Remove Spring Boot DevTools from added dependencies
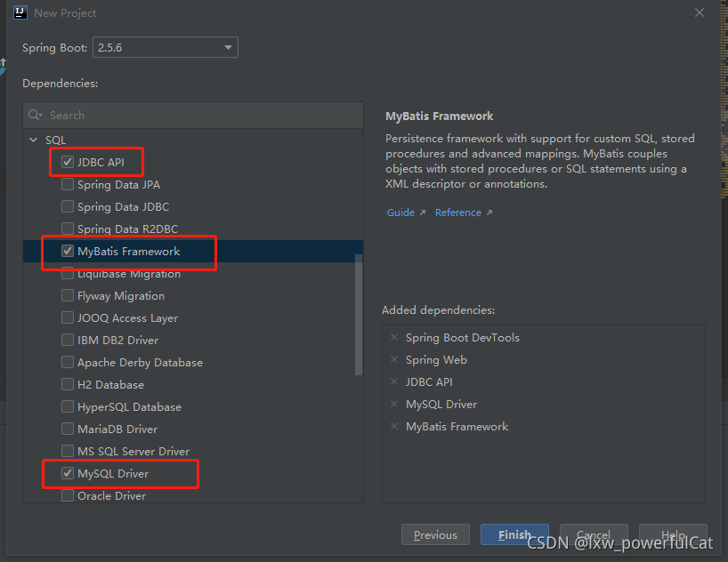Viewport: 728px width, 562px height. 394,337
